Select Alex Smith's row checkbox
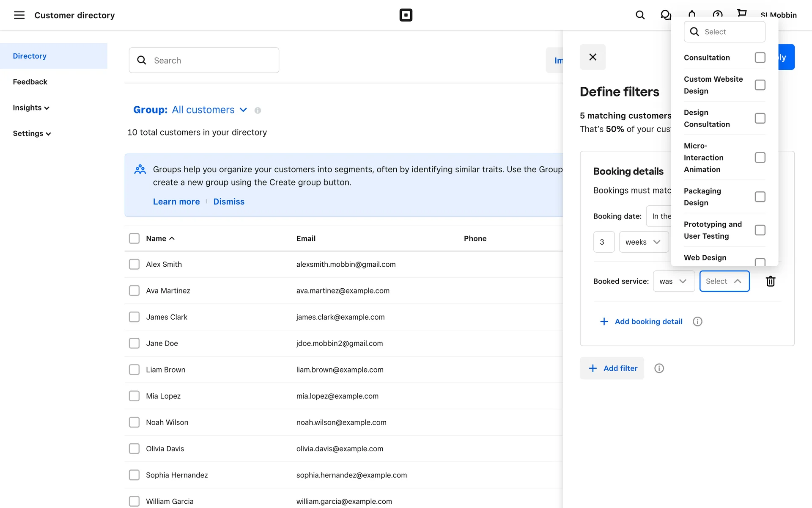 pyautogui.click(x=134, y=265)
